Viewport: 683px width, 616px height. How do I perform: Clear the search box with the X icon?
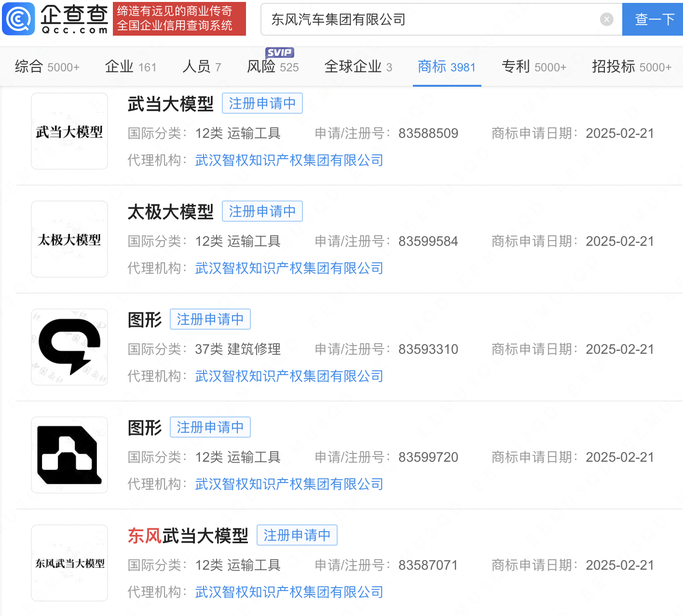coord(606,19)
